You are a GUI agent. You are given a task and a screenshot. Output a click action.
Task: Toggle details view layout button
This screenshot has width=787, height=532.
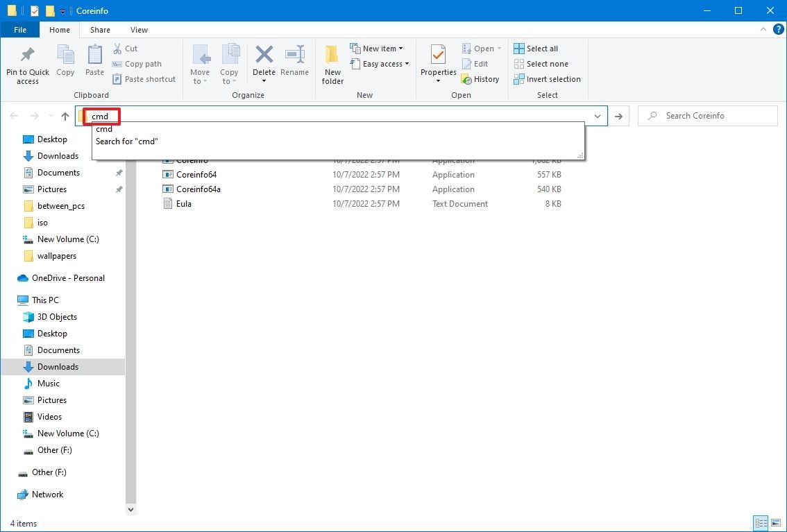pyautogui.click(x=761, y=523)
